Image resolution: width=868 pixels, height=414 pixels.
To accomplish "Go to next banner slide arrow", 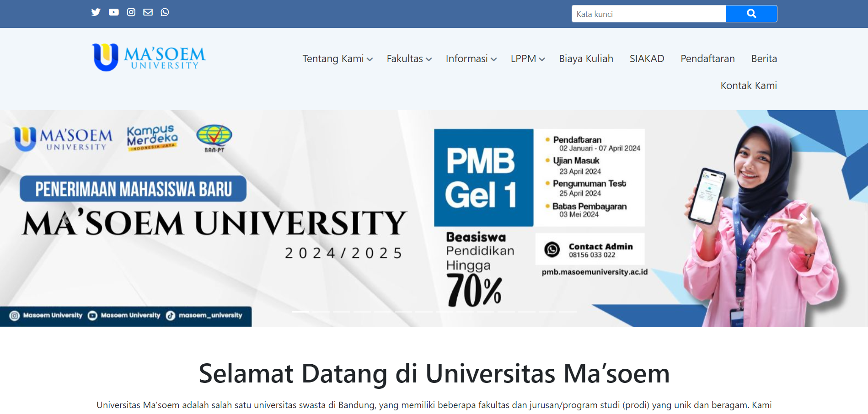I will 802,218.
